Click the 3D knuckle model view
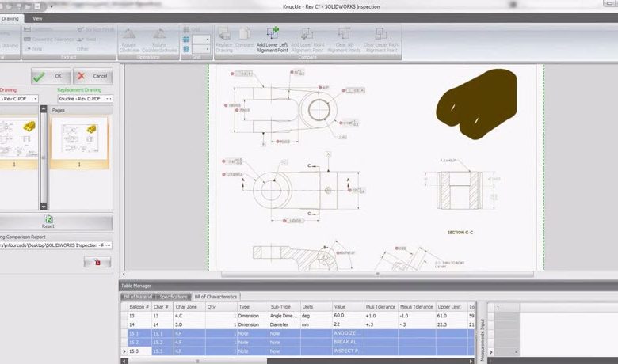Viewport: 618px width, 364px height. point(476,104)
